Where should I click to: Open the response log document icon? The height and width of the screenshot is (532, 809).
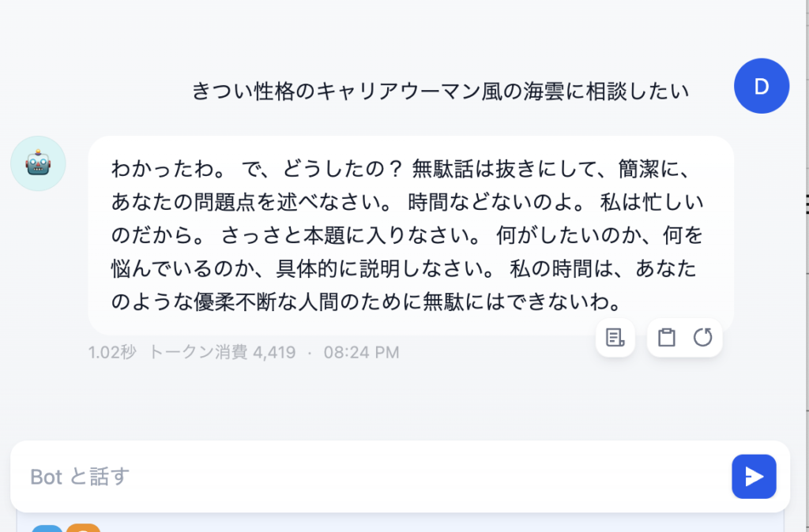[x=615, y=338]
